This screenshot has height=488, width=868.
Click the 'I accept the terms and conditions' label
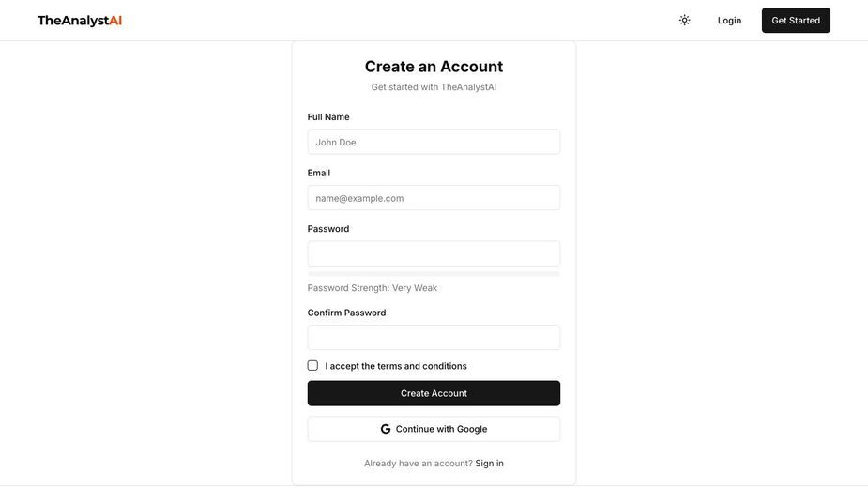pyautogui.click(x=396, y=366)
